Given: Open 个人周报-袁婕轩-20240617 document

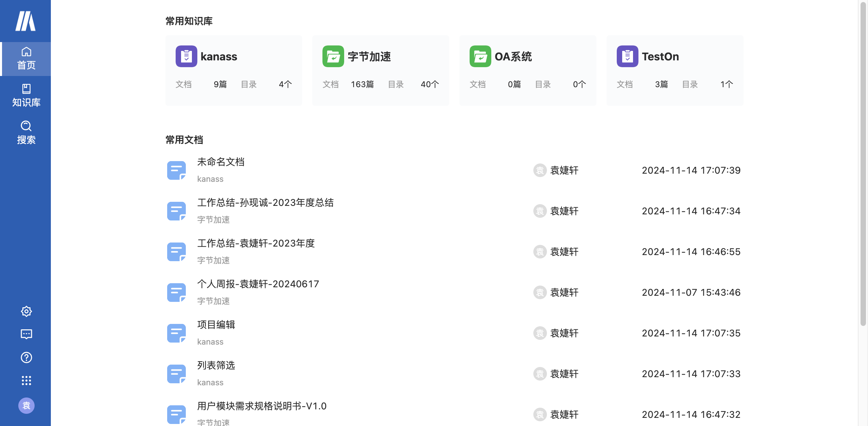Looking at the screenshot, I should 258,284.
